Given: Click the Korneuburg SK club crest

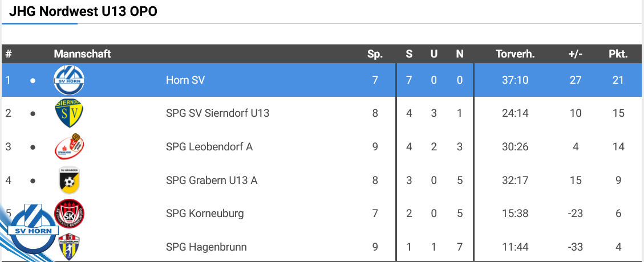Looking at the screenshot, I should tap(70, 214).
